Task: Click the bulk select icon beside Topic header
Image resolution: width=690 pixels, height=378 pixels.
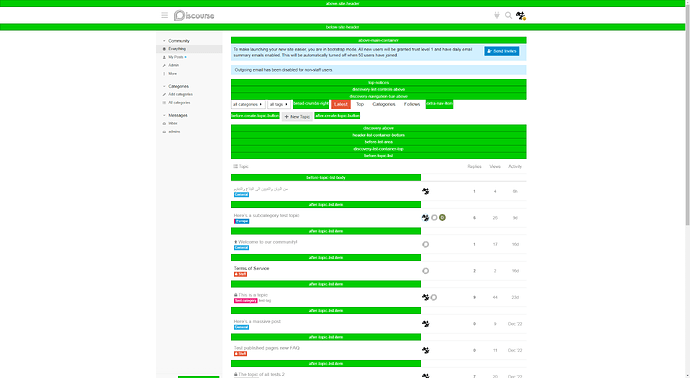Action: (235, 166)
